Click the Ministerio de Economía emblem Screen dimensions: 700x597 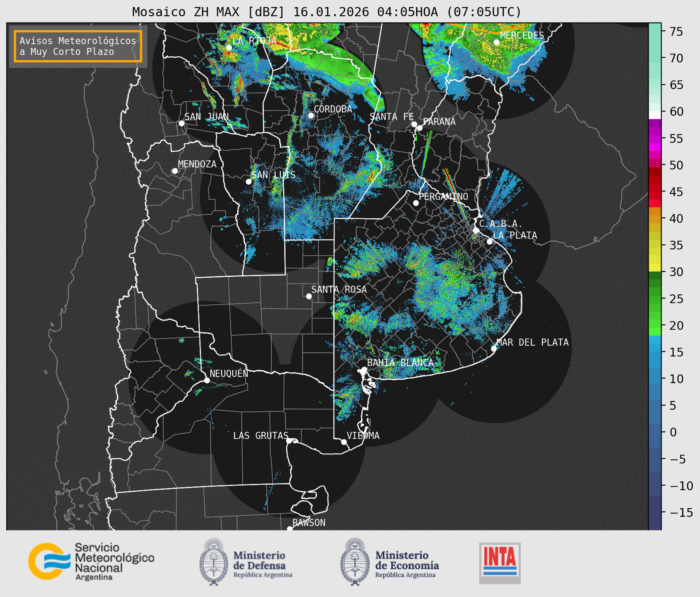[355, 562]
